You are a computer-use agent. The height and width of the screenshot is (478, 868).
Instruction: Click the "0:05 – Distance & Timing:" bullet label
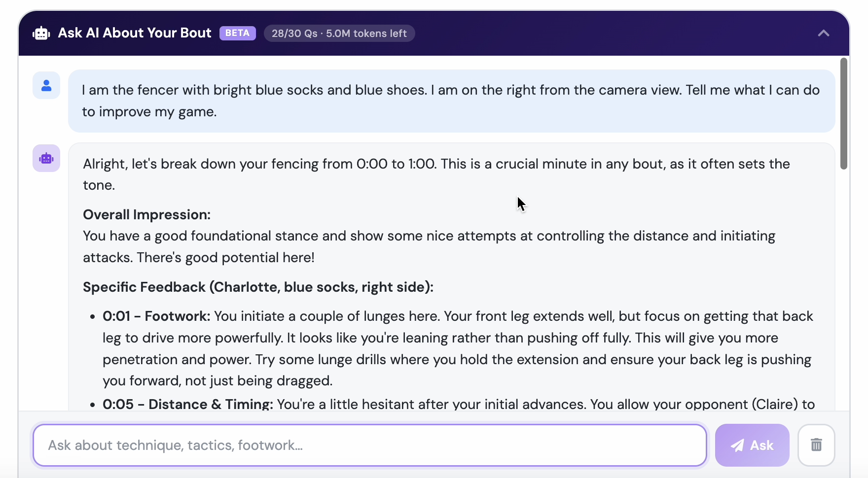[187, 404]
